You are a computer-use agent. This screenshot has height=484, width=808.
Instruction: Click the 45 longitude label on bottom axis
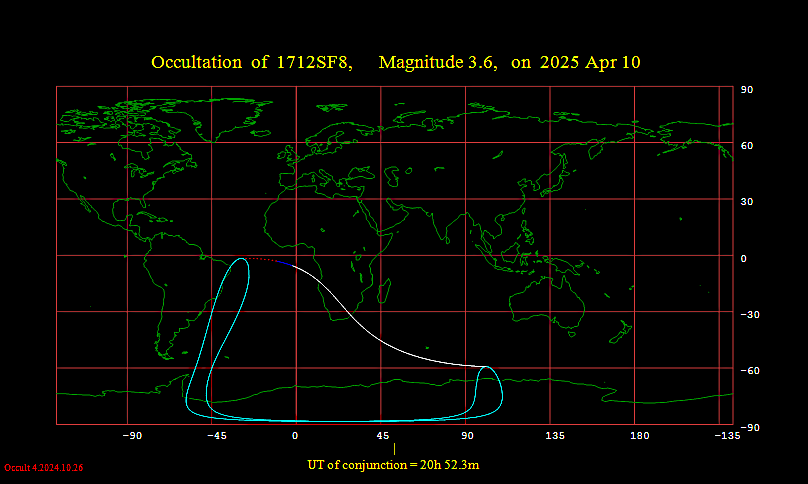[383, 436]
